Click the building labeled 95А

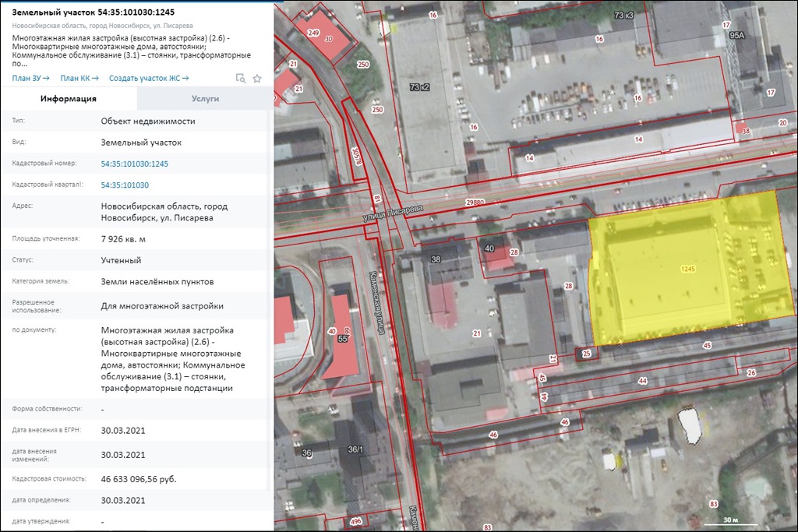tap(737, 37)
